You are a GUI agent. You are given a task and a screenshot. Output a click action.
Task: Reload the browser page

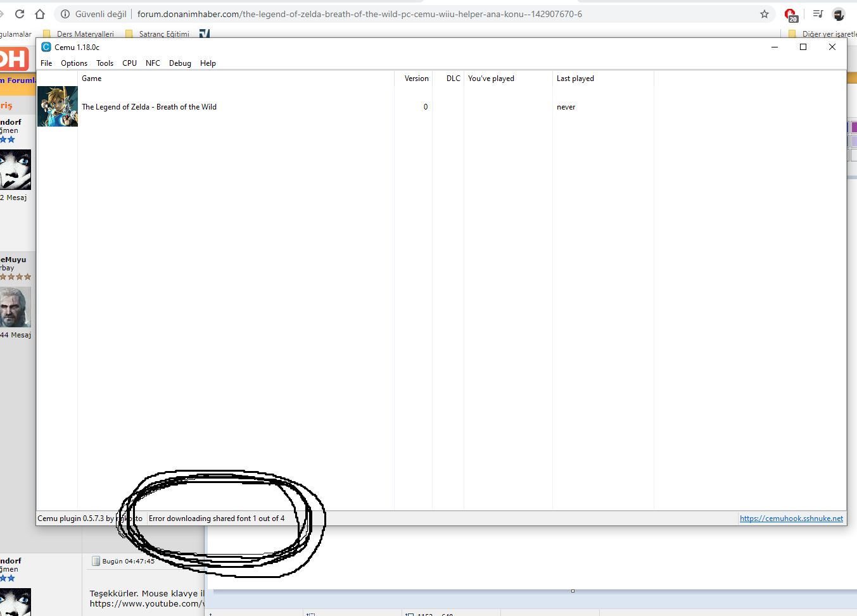coord(20,14)
